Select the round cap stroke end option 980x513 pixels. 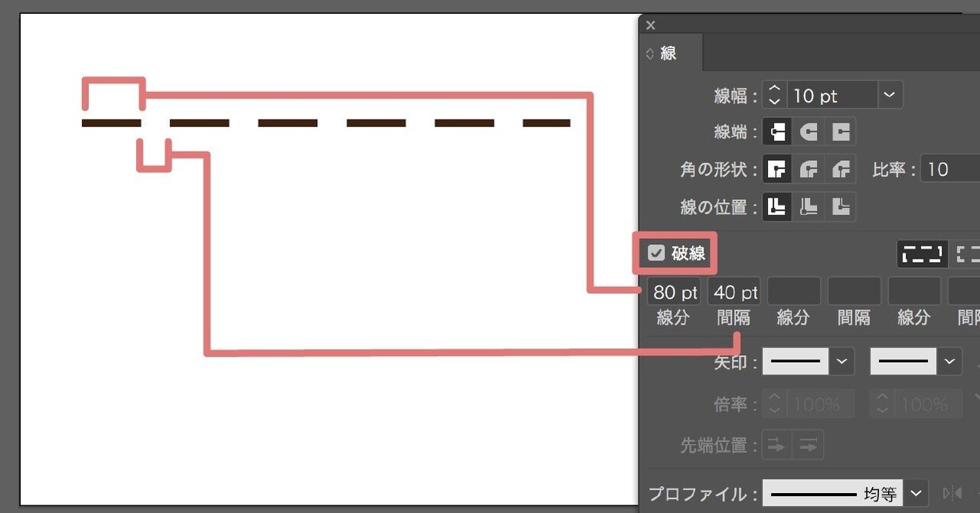pyautogui.click(x=808, y=131)
